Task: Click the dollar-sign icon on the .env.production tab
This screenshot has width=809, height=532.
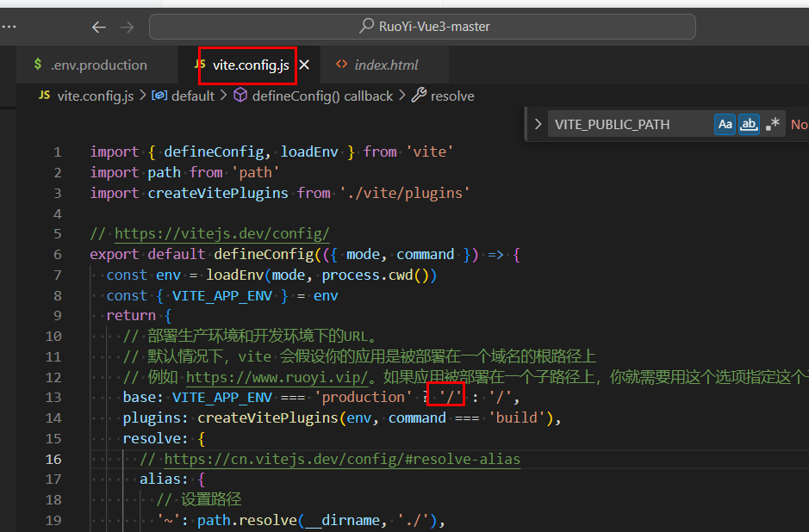Action: 37,65
